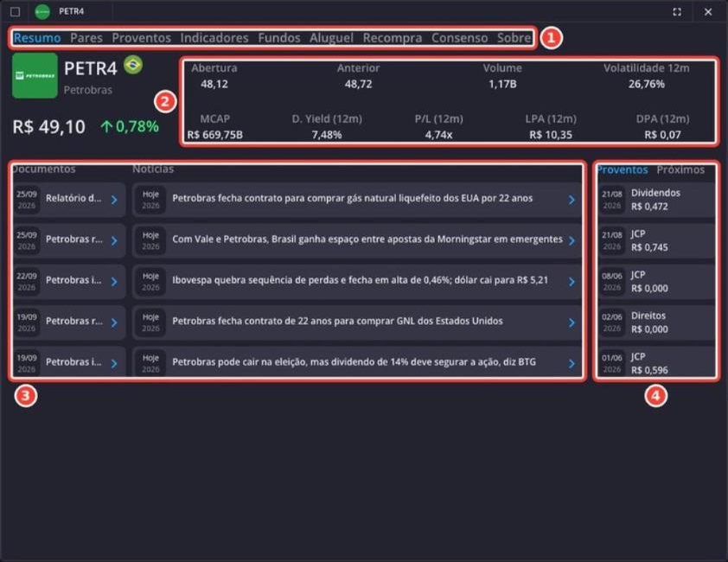Open arrow for the Ibovespa alta news
Image resolution: width=728 pixels, height=562 pixels.
coord(572,282)
